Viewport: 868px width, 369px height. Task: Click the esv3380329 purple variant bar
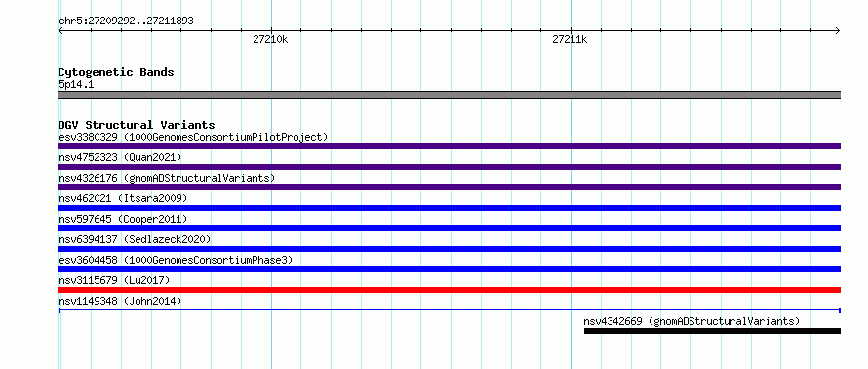[449, 146]
